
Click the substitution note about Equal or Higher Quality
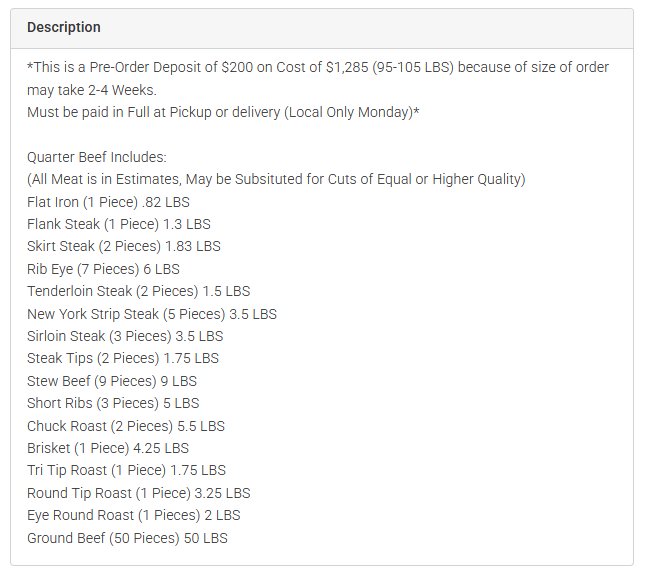coord(276,179)
